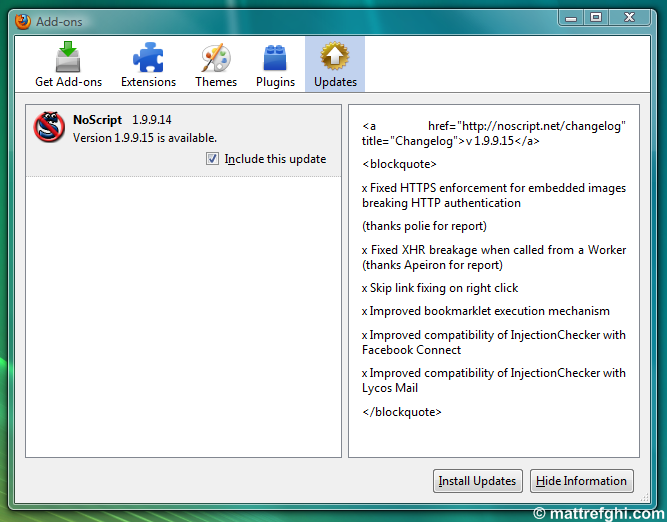This screenshot has width=667, height=522.
Task: Click the Install Updates button
Action: [x=477, y=481]
